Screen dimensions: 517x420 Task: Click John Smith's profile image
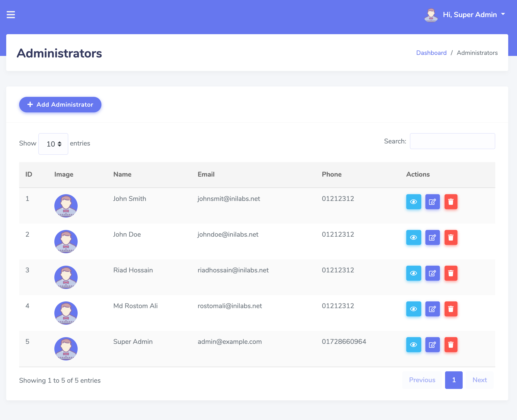pyautogui.click(x=66, y=206)
